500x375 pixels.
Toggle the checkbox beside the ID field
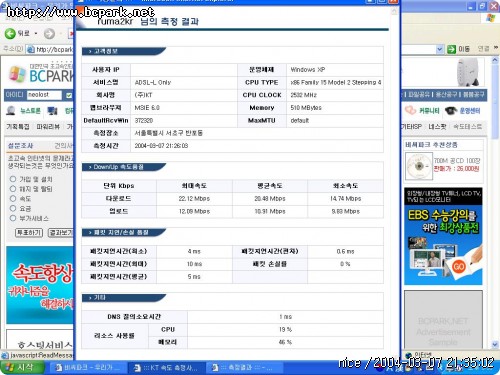pos(69,95)
